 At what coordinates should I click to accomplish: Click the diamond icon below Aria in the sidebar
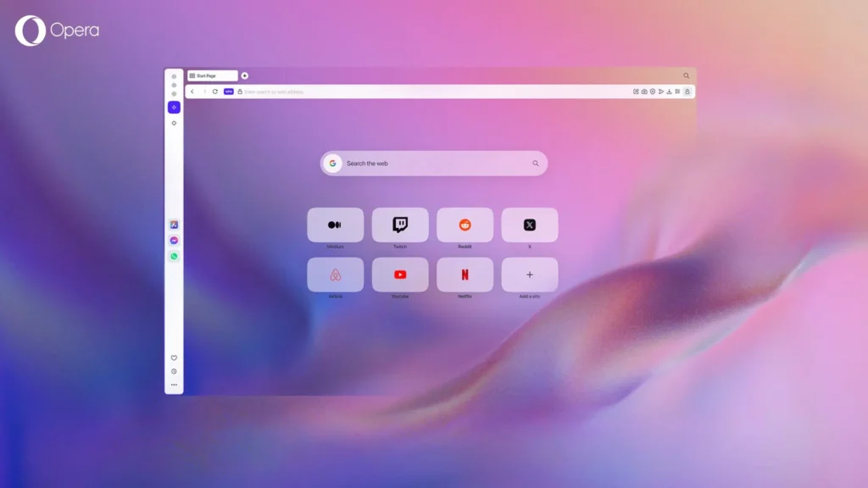tap(174, 124)
